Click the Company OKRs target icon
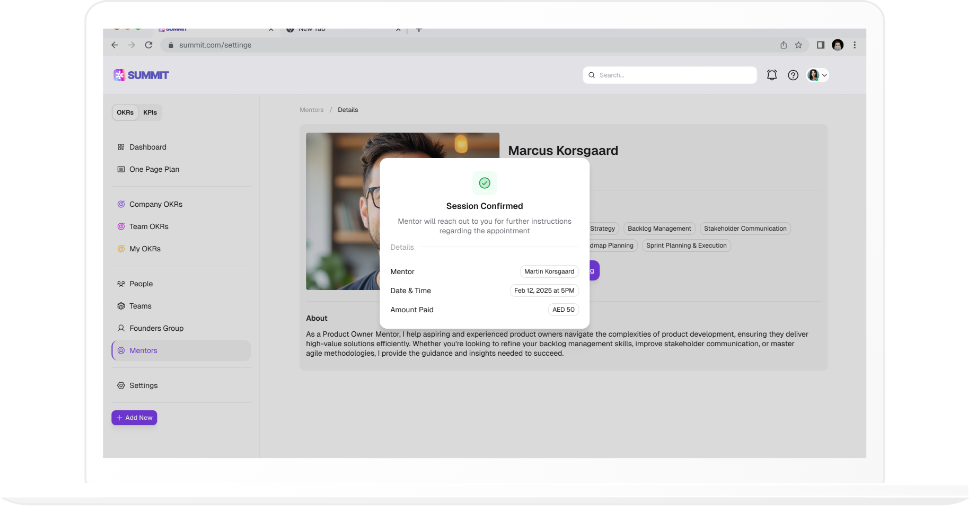 (x=121, y=204)
